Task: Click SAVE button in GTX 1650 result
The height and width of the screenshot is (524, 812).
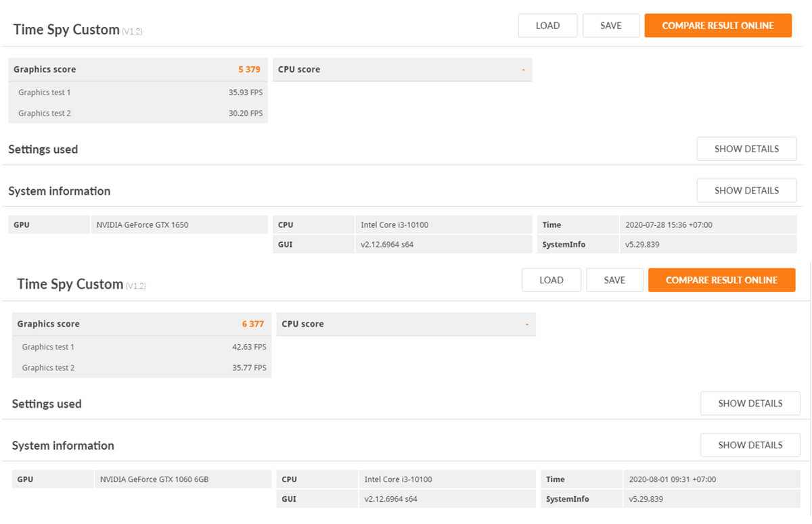Action: pos(610,26)
